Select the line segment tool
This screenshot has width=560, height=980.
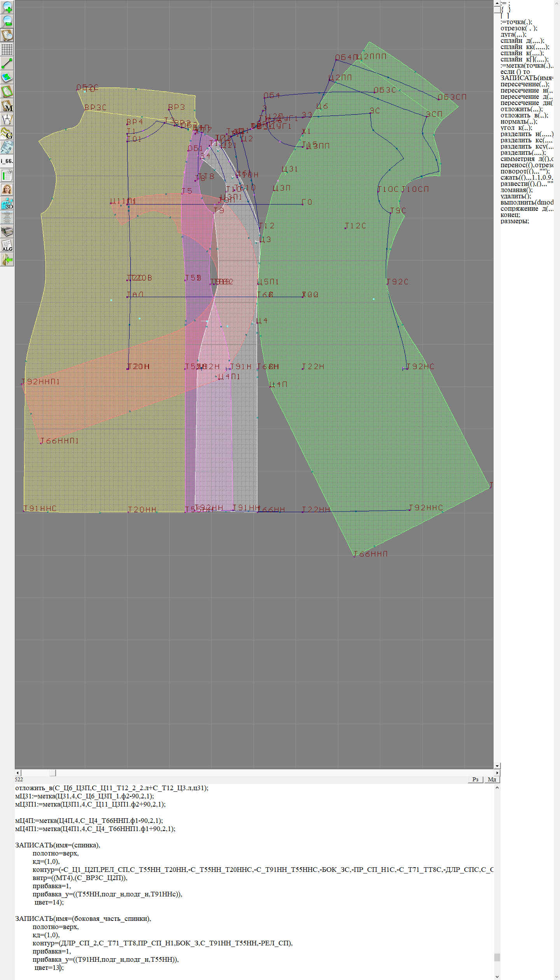pos(7,63)
